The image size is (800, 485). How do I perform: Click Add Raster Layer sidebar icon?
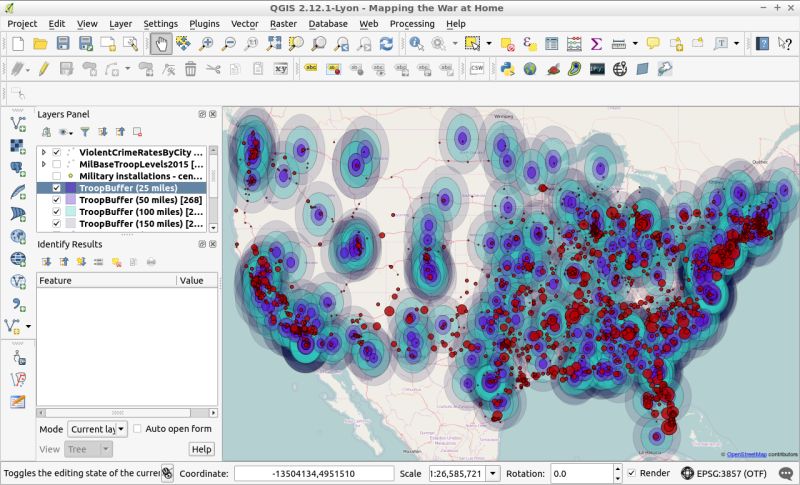18,146
